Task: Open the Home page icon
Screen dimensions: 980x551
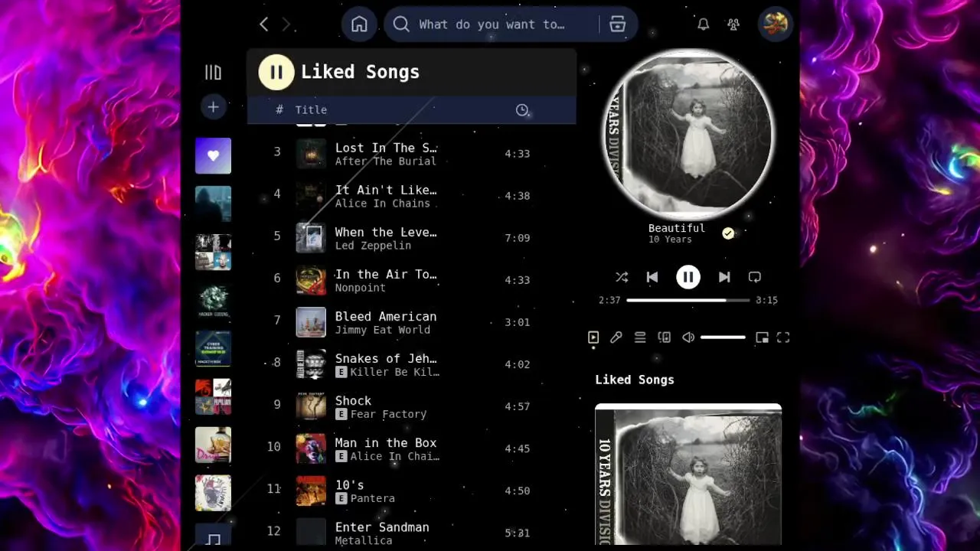Action: 359,24
